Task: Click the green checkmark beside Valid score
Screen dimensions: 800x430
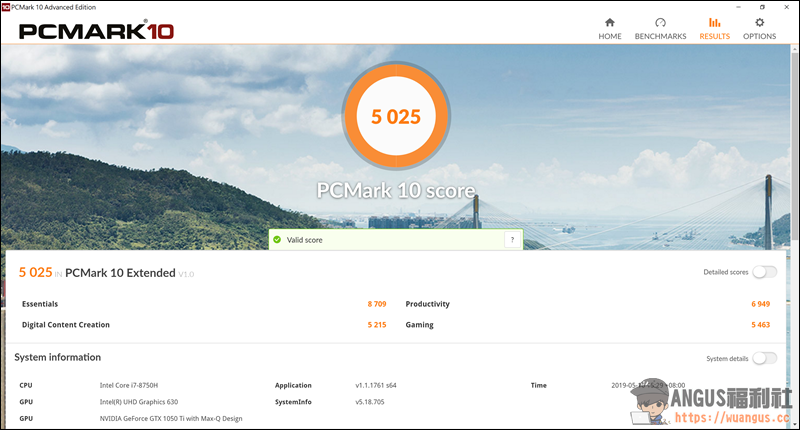Action: point(277,240)
